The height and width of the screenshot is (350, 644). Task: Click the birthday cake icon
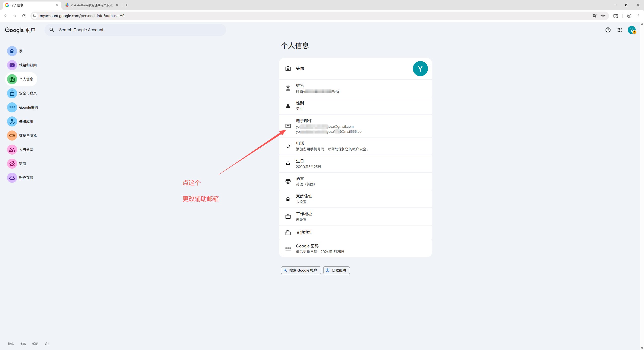point(288,164)
